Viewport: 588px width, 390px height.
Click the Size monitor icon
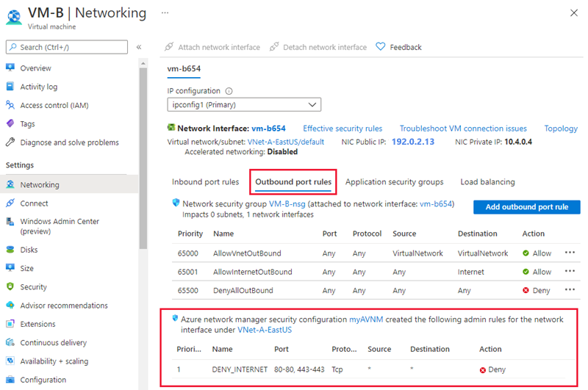(x=10, y=268)
